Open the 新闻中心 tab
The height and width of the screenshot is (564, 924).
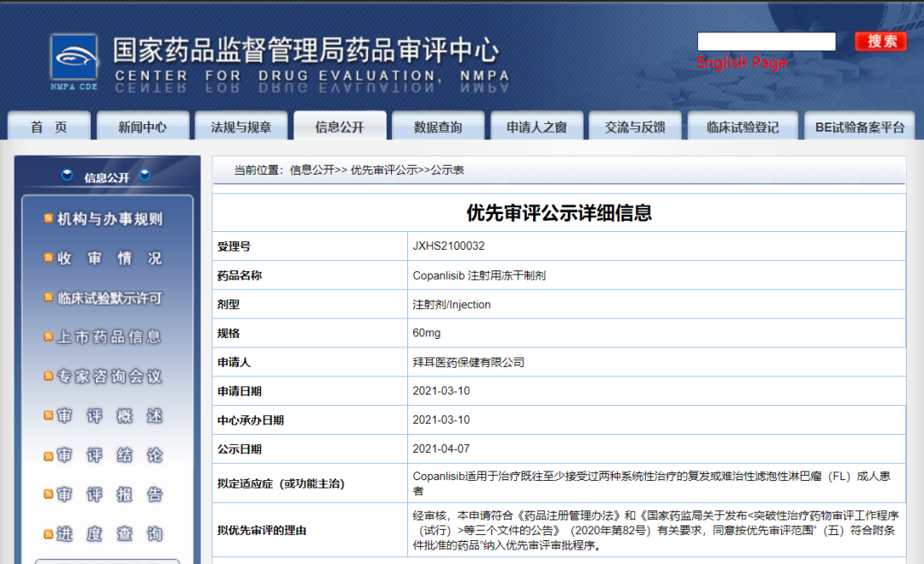[143, 126]
